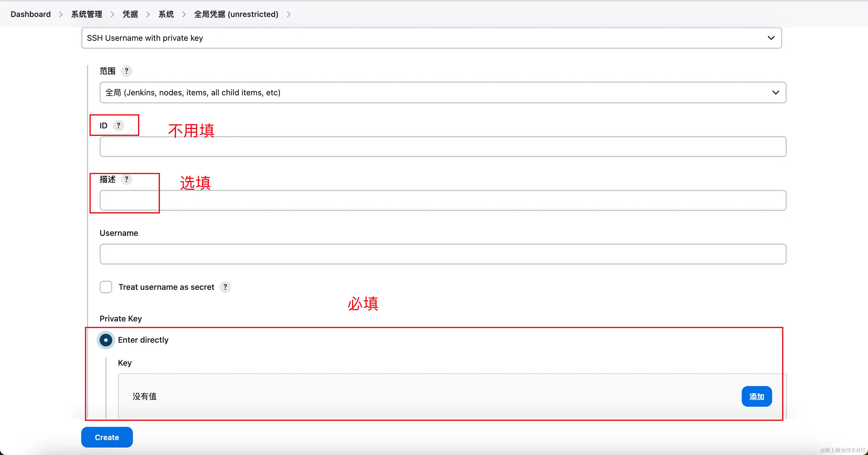Go to Dashboard breadcrumb
The width and height of the screenshot is (868, 455).
click(x=31, y=14)
